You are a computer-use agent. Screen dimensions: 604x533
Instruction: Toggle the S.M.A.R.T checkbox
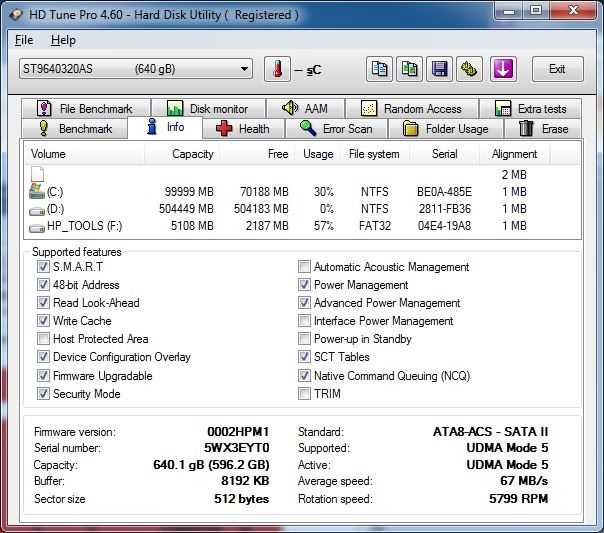(43, 267)
